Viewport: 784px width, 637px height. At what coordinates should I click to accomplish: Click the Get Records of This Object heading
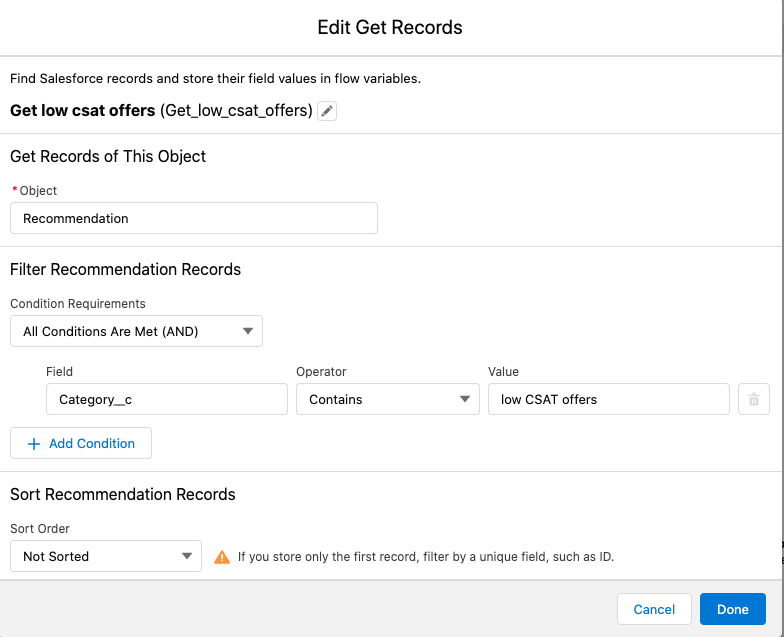[x=108, y=156]
